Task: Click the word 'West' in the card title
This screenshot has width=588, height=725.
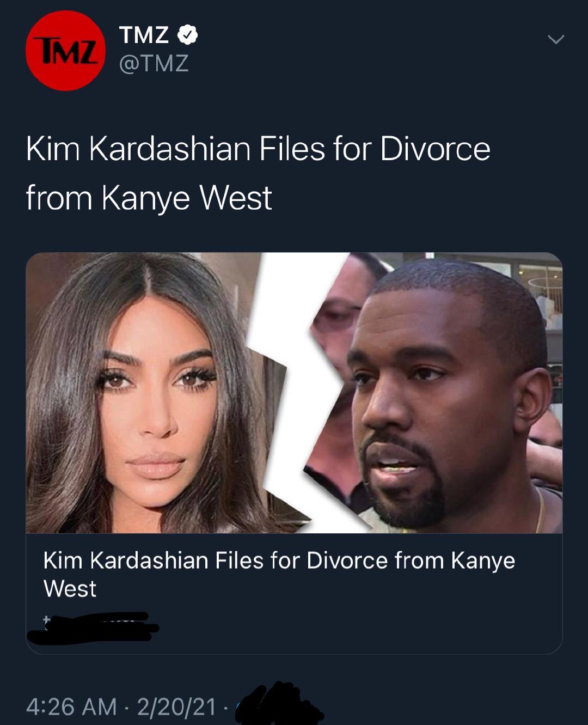Action: [70, 589]
